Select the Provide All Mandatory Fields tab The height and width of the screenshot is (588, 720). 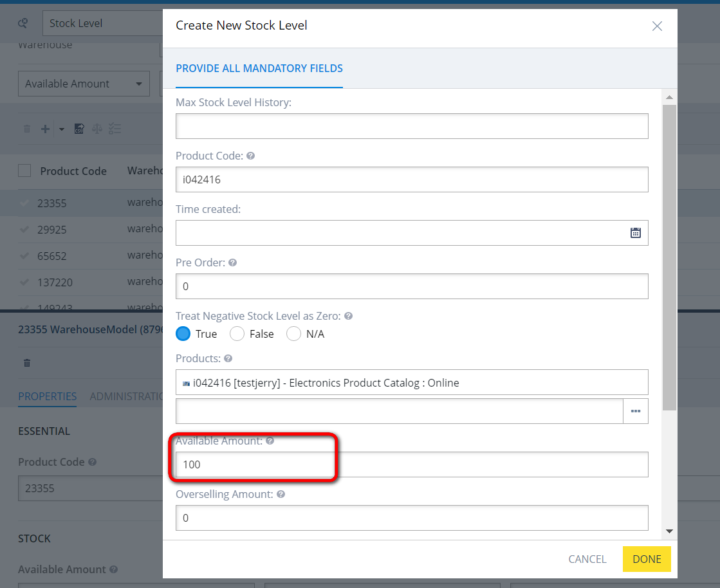(259, 68)
